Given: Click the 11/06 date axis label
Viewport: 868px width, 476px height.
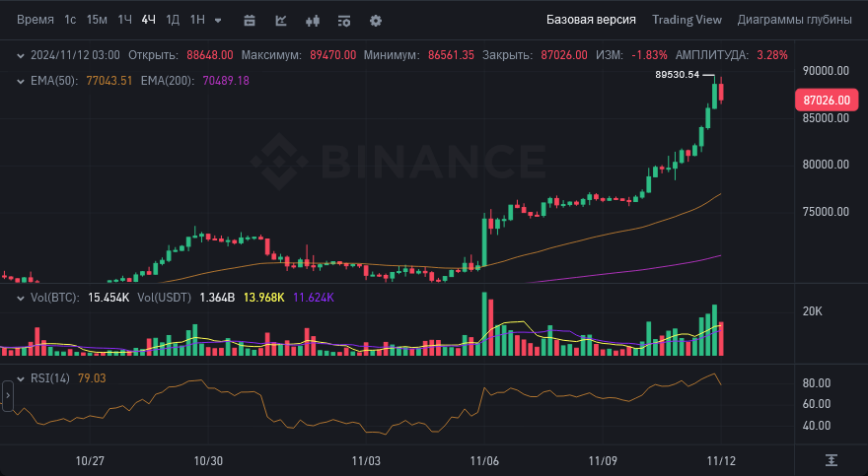Looking at the screenshot, I should (484, 461).
